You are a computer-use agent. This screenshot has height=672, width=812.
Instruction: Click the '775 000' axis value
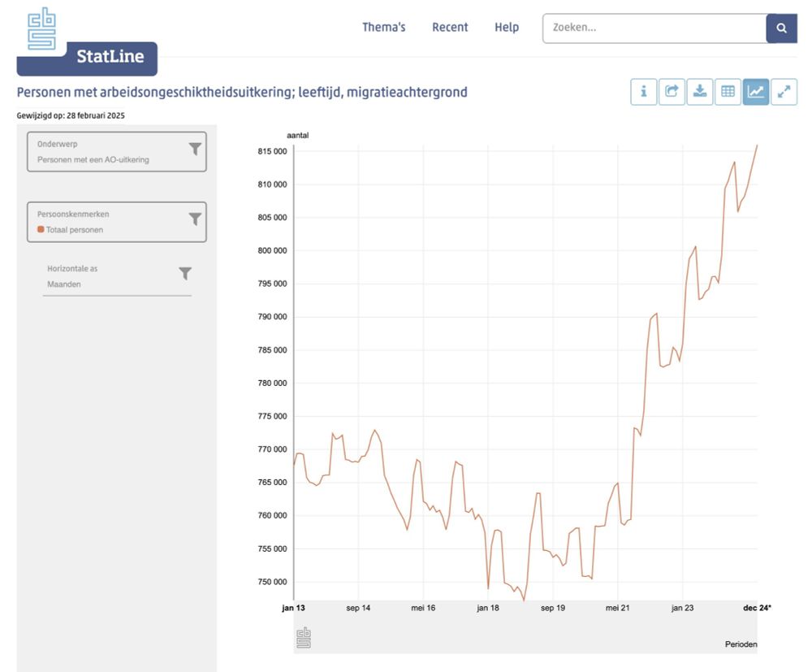[x=272, y=416]
